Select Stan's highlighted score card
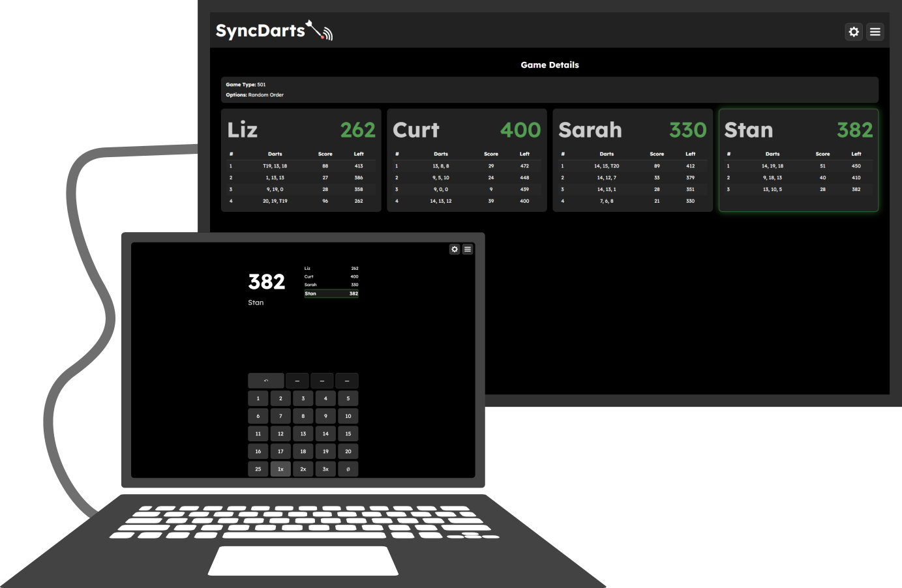This screenshot has width=902, height=588. 798,160
